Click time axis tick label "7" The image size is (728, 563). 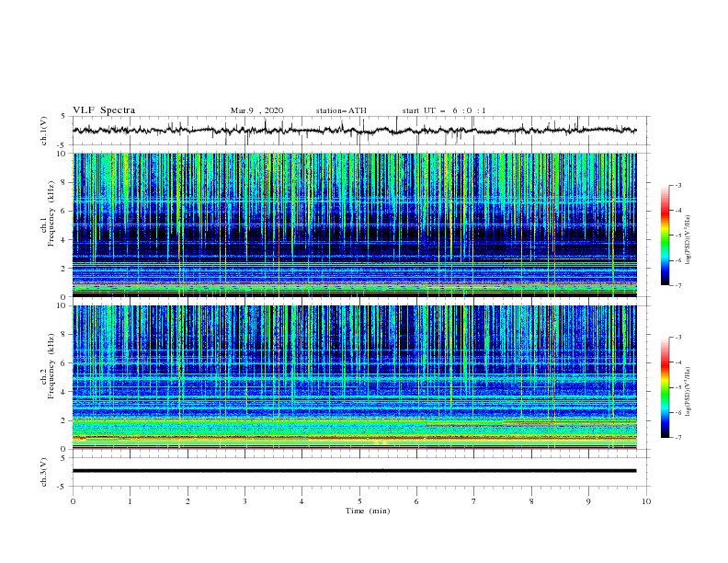coord(473,501)
